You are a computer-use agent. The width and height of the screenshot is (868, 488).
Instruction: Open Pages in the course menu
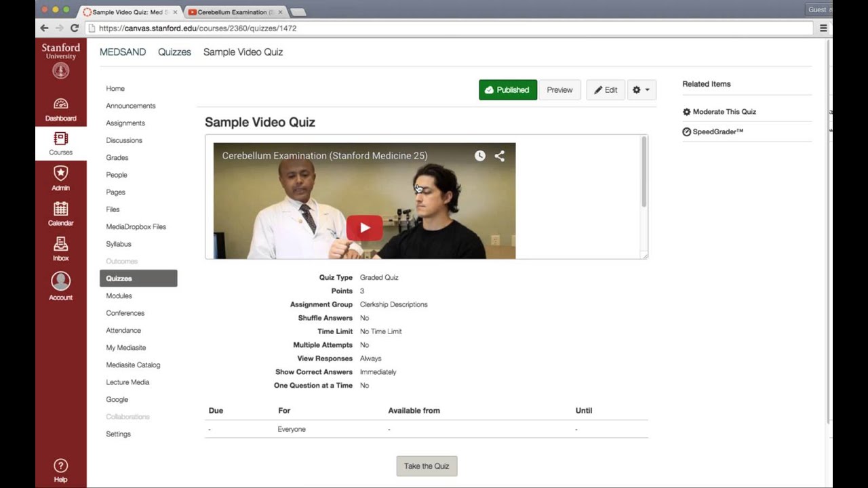click(116, 192)
